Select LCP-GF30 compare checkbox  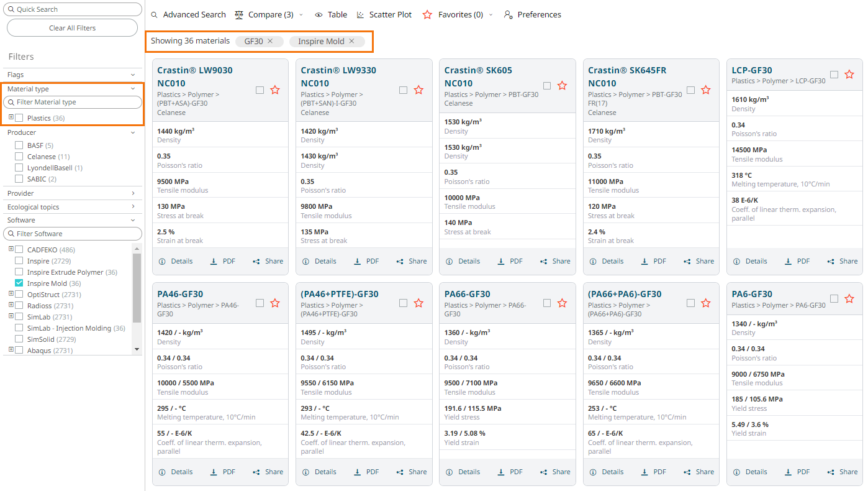834,75
